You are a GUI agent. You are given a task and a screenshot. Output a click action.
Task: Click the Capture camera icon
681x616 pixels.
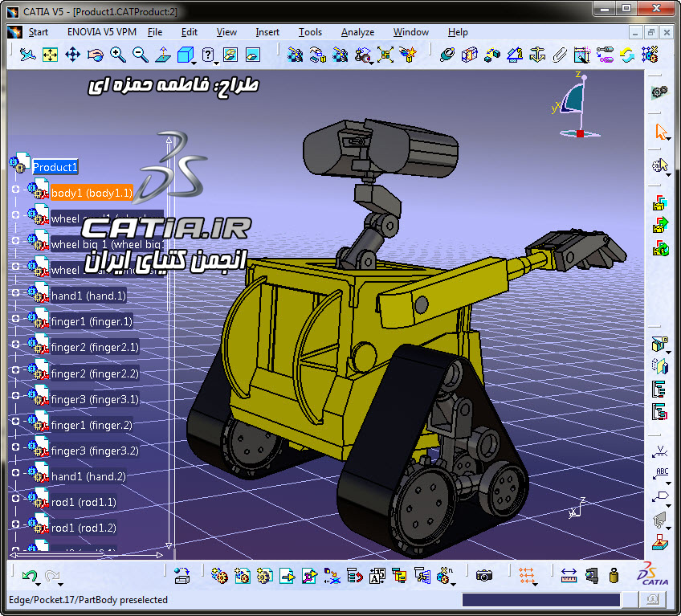tap(483, 576)
